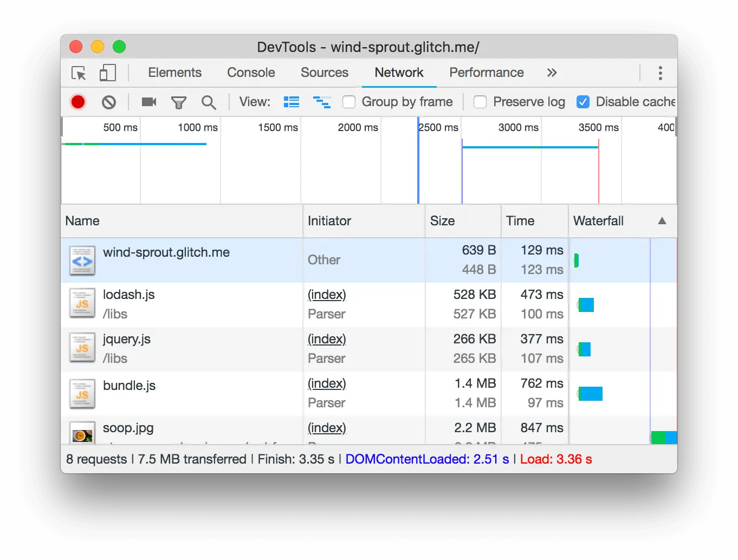Viewport: 738px width, 560px height.
Task: Click the DOMContentLoaded: 2.51 s status text
Action: (x=427, y=459)
